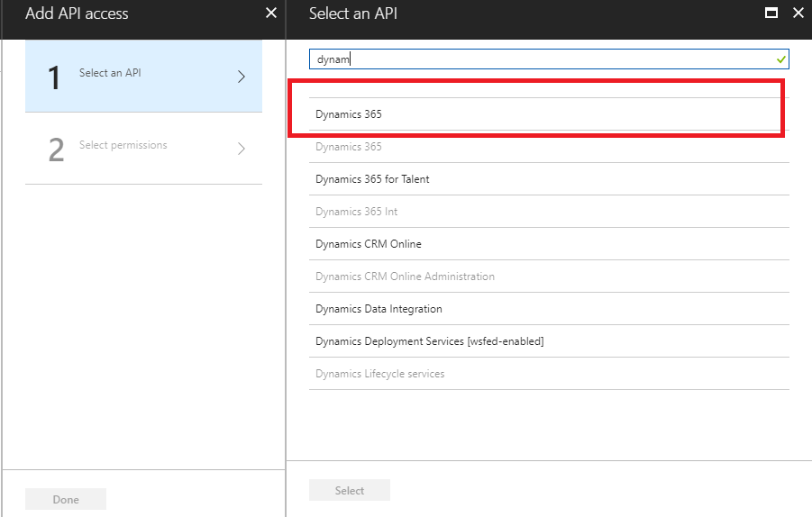Maximize the Select an API panel
The height and width of the screenshot is (517, 812).
(x=771, y=14)
